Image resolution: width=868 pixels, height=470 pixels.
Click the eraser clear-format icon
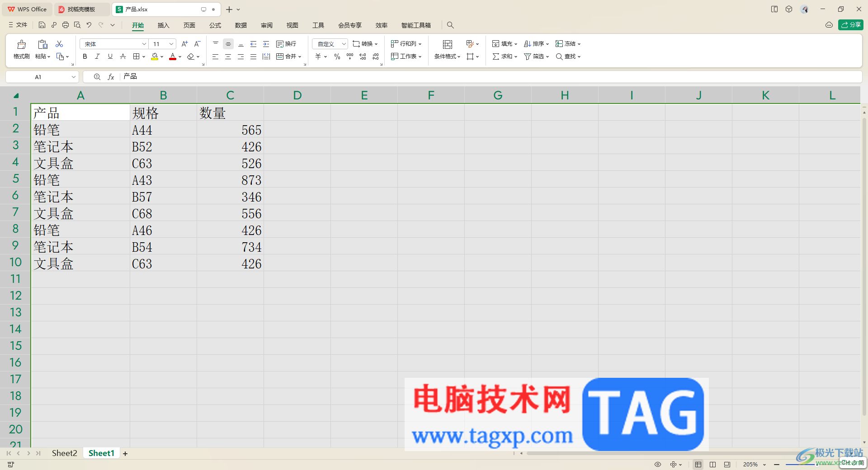[x=191, y=56]
